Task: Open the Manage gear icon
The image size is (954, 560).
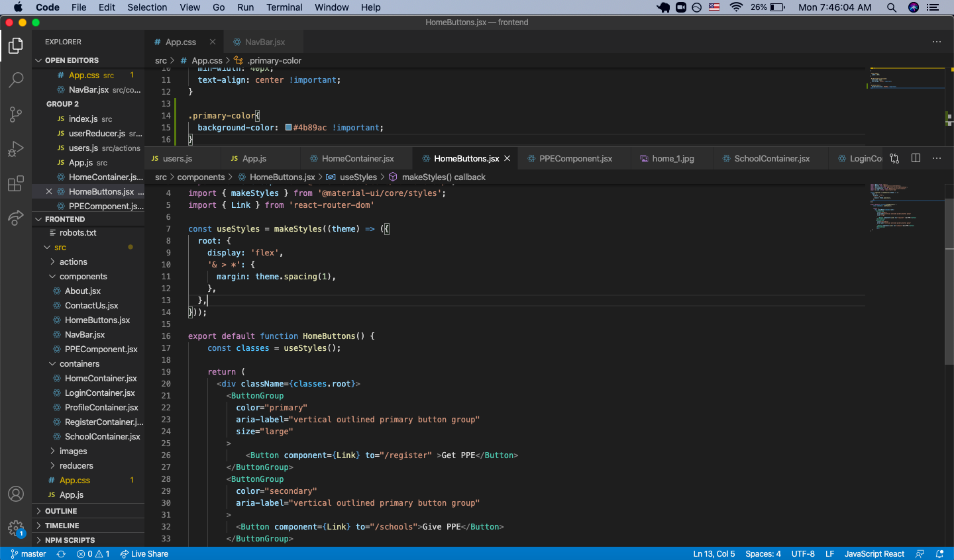Action: click(16, 528)
